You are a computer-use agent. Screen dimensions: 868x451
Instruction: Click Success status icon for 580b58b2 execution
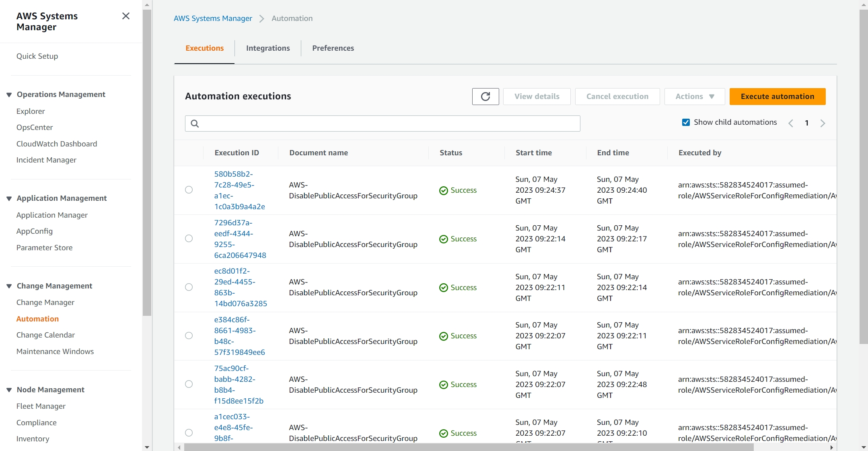[x=444, y=190]
